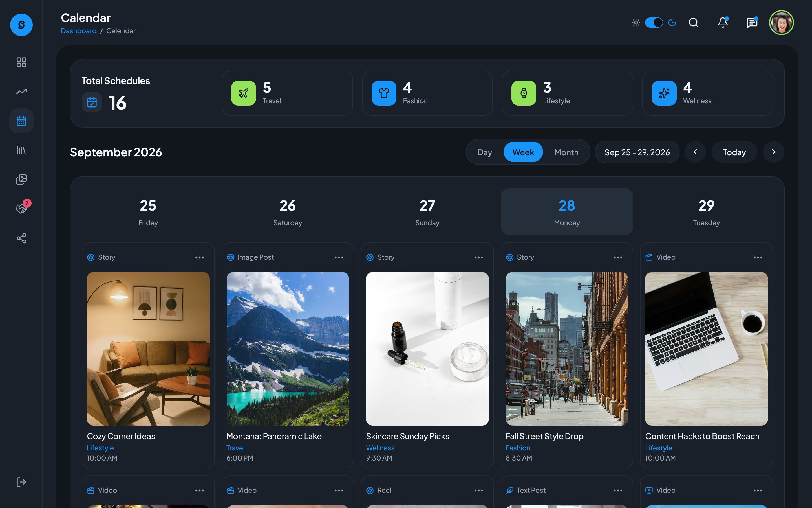
Task: Click the Video clapper icon on Content Hacks card
Action: (649, 257)
